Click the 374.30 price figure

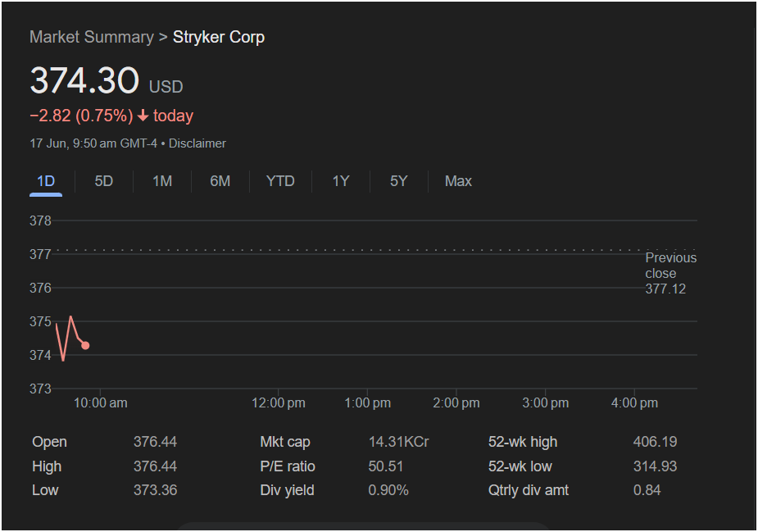(x=84, y=80)
